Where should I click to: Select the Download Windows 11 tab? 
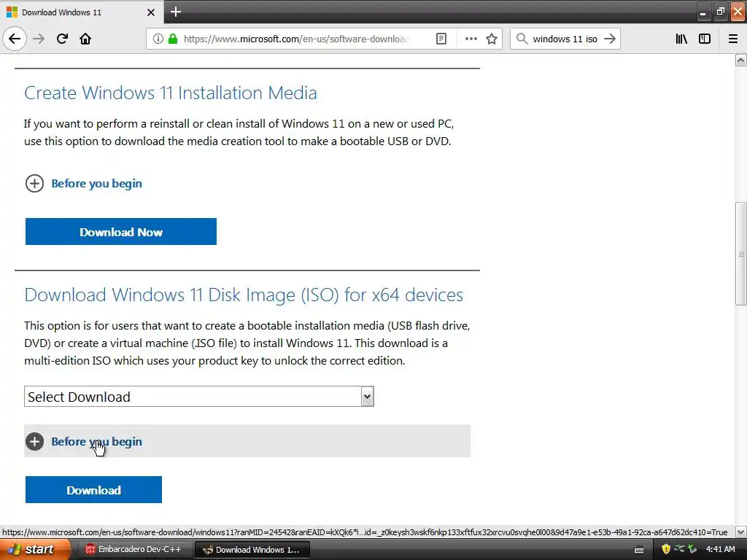(82, 12)
